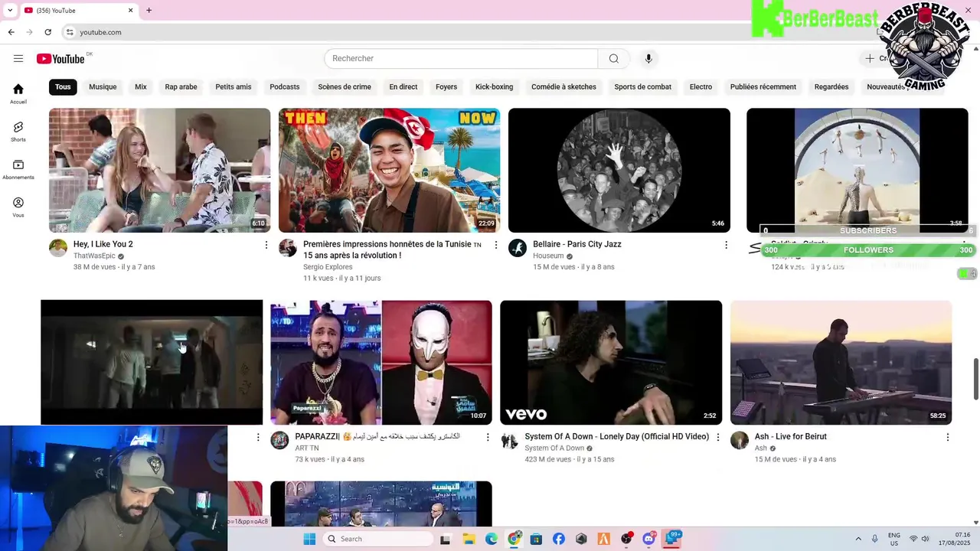Open the Tunisie impressions video thumbnail
980x551 pixels.
click(x=389, y=170)
